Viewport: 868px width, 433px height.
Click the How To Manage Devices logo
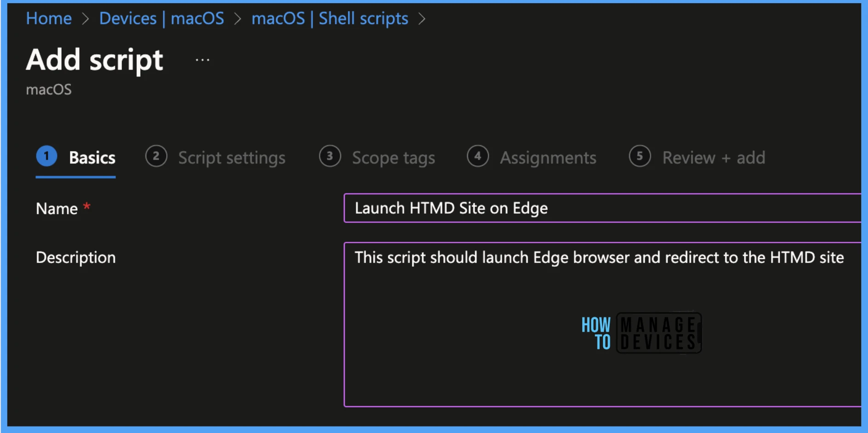point(642,333)
